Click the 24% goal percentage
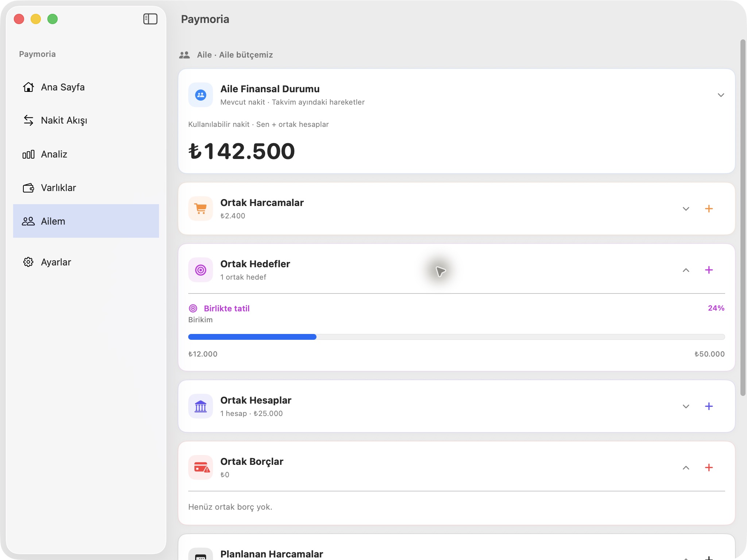 [716, 308]
